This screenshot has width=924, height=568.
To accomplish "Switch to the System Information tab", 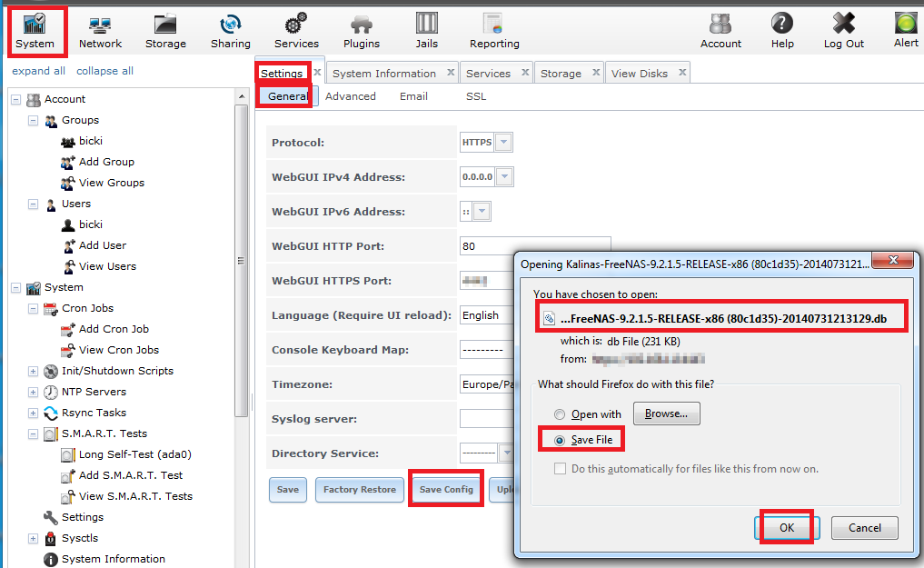I will coord(383,74).
